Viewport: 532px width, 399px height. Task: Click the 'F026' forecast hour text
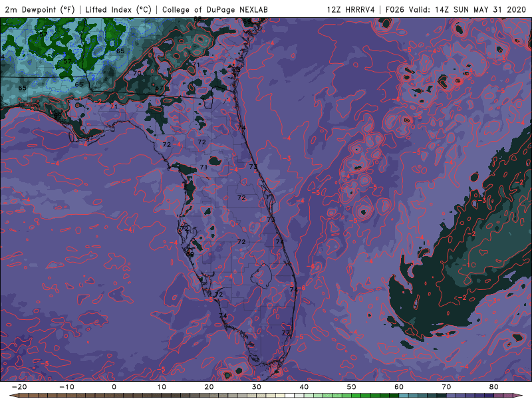click(x=395, y=9)
